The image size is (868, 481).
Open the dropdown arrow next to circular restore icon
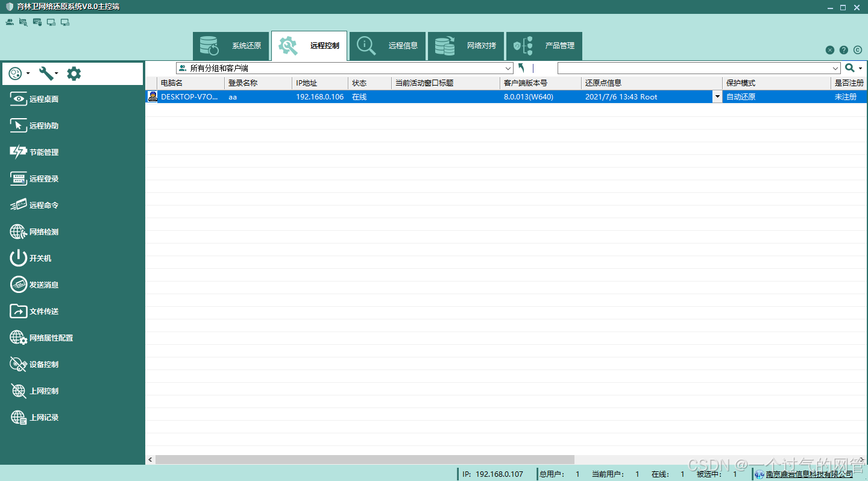(28, 74)
